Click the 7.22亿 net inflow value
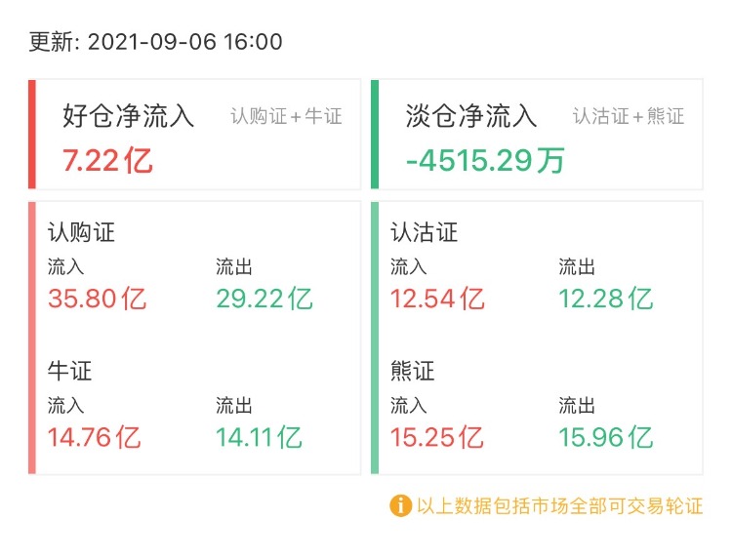 click(107, 159)
